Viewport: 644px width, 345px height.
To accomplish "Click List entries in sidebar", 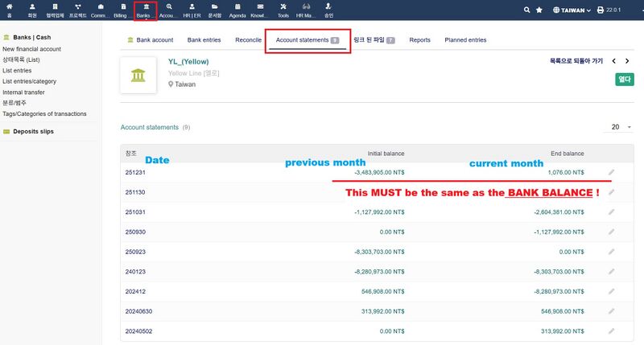I will 17,71.
